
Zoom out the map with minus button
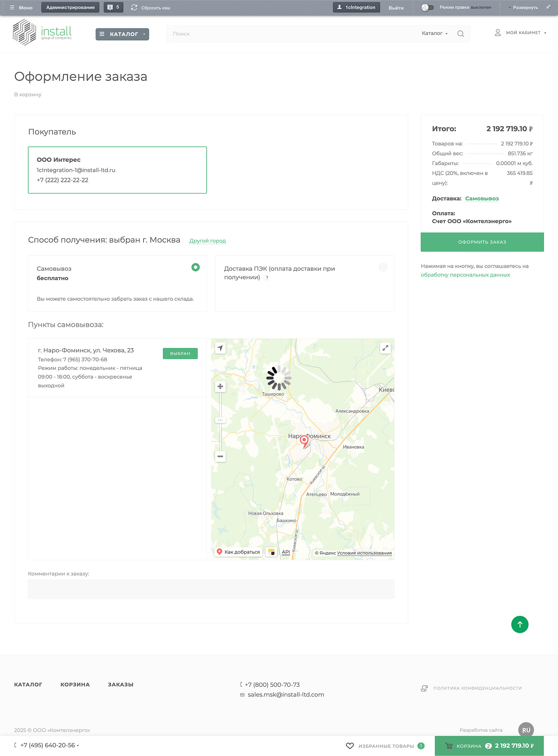[220, 456]
